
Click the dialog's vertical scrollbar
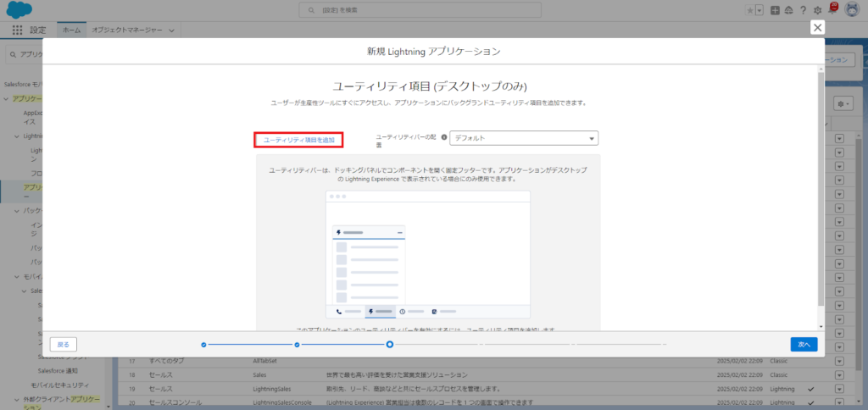pos(821,188)
